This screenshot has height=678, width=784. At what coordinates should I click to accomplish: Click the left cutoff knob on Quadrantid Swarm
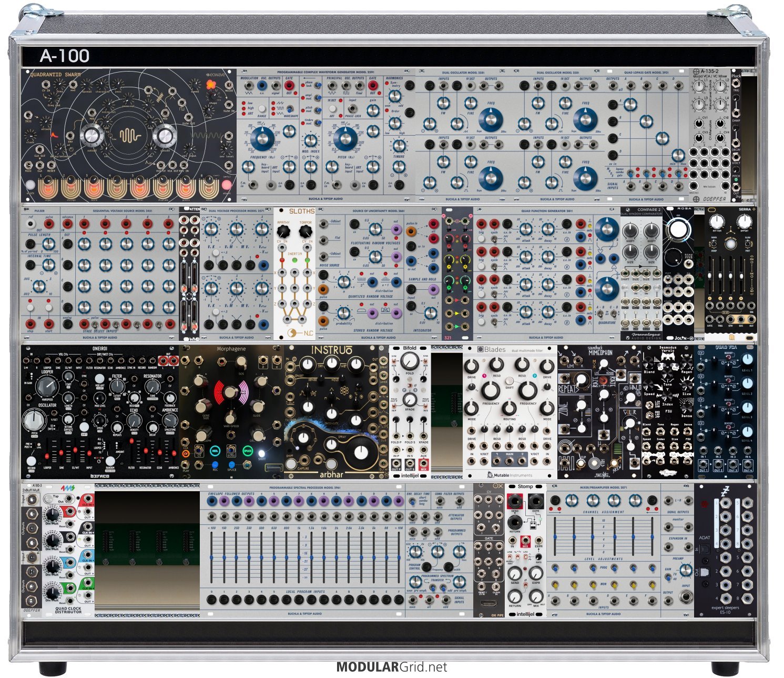pyautogui.click(x=92, y=136)
